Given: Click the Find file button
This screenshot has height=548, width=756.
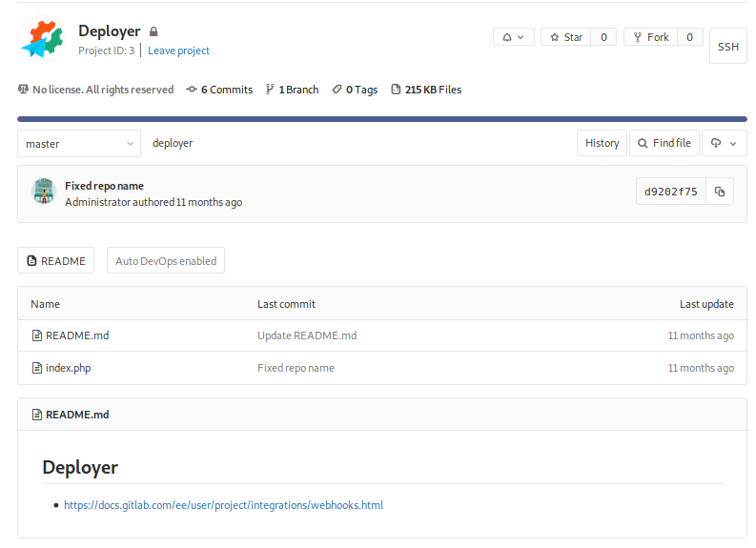Looking at the screenshot, I should tap(664, 143).
